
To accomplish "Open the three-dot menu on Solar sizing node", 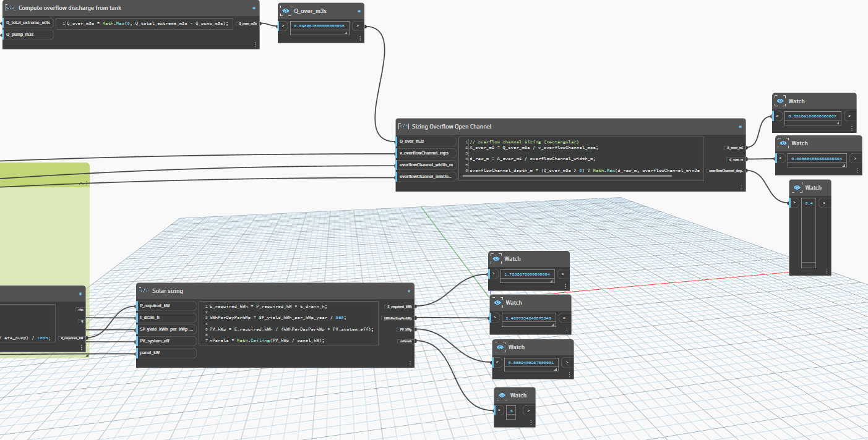I will click(x=410, y=363).
